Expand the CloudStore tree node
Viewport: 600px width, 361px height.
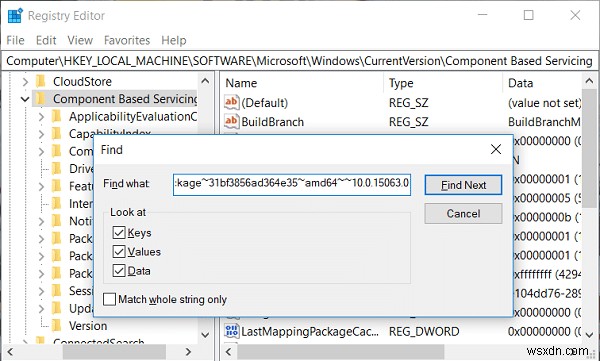point(25,82)
